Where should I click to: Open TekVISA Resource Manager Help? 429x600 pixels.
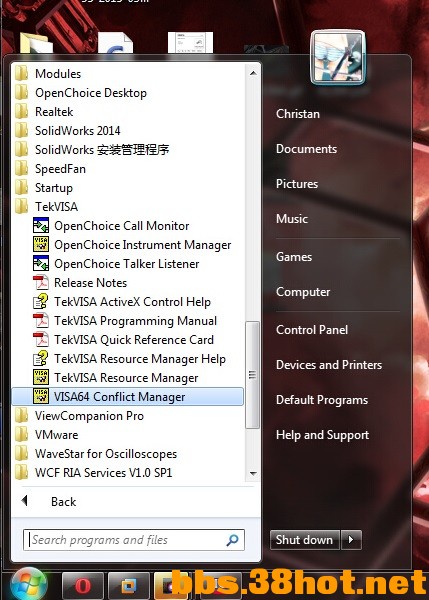pyautogui.click(x=128, y=359)
